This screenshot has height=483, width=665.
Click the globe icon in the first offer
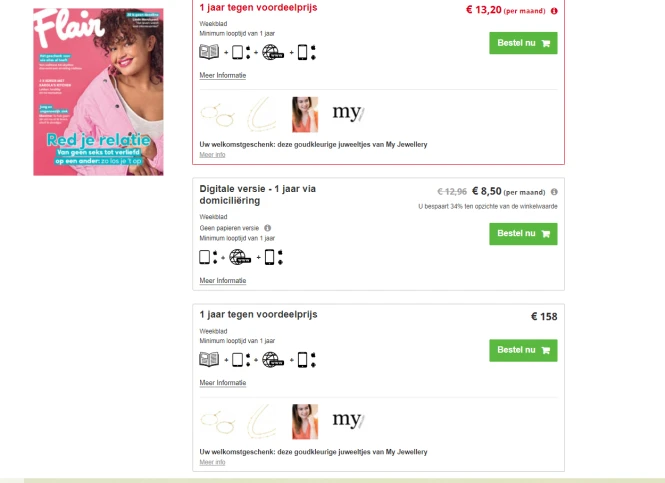point(273,53)
